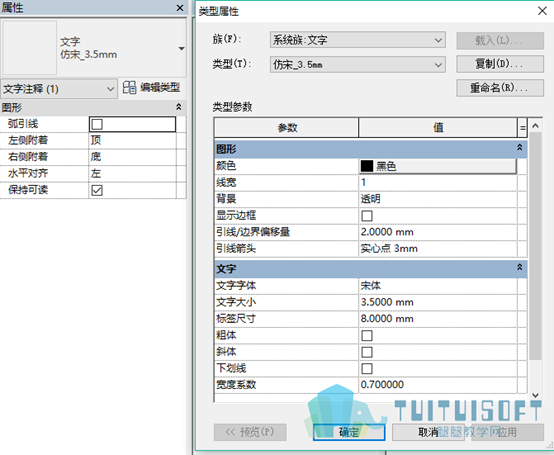The height and width of the screenshot is (455, 554).
Task: Toggle the 弧引线 checkbox
Action: [x=97, y=124]
